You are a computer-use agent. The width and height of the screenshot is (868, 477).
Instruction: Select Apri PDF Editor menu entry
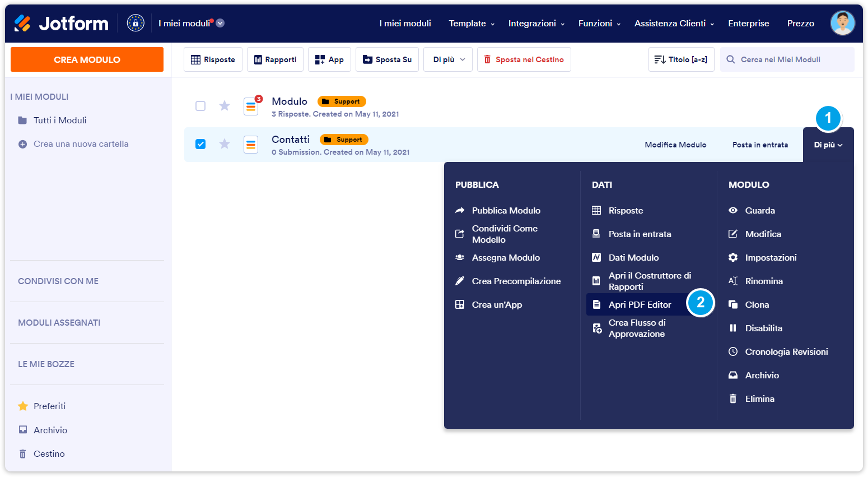tap(640, 305)
